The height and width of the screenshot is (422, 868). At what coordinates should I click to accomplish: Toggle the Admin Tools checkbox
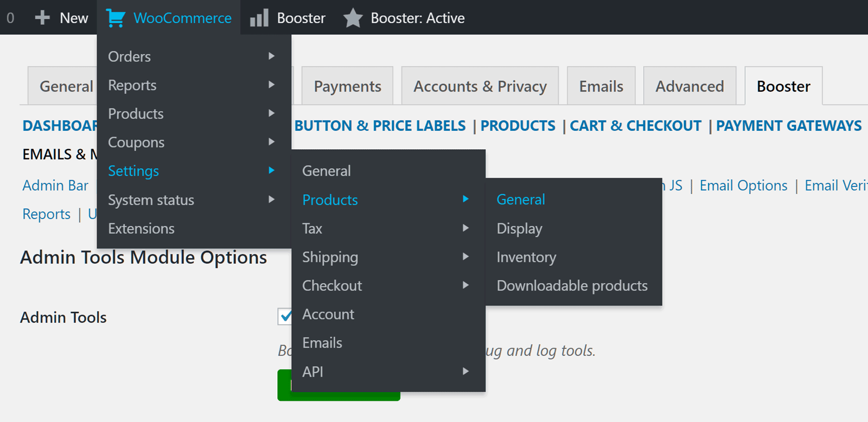tap(285, 316)
